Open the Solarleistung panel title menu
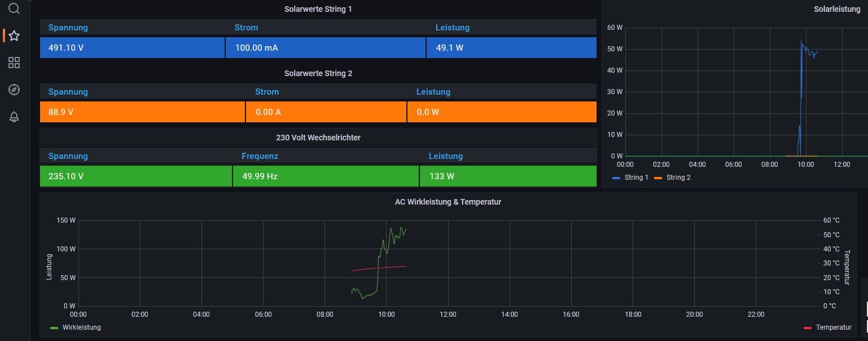This screenshot has height=341, width=868. click(x=836, y=9)
